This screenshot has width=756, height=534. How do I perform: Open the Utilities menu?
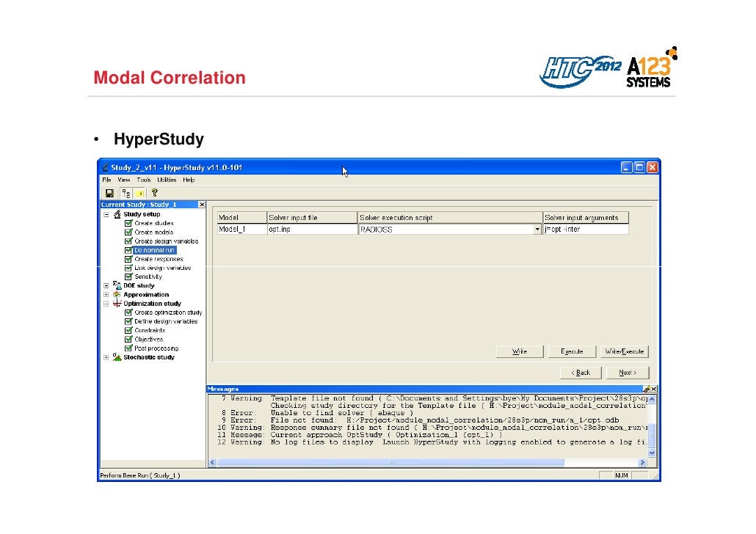coord(167,180)
